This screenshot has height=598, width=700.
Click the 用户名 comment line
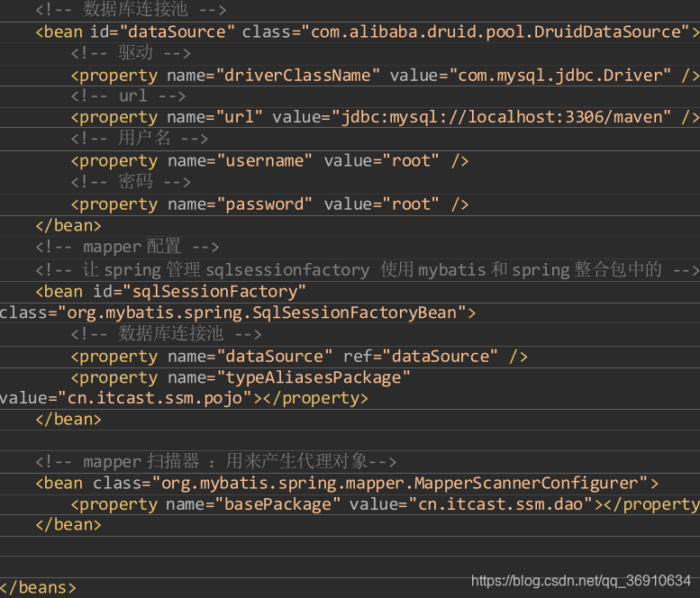(x=140, y=139)
